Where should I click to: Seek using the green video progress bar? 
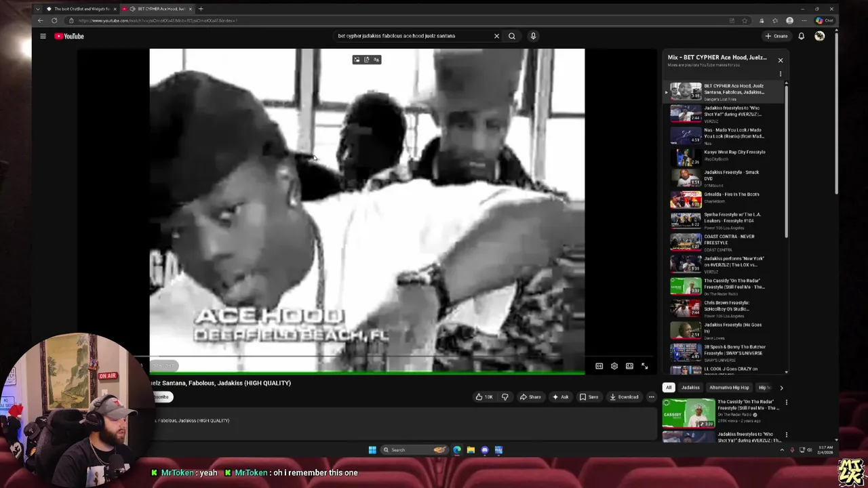tap(367, 373)
